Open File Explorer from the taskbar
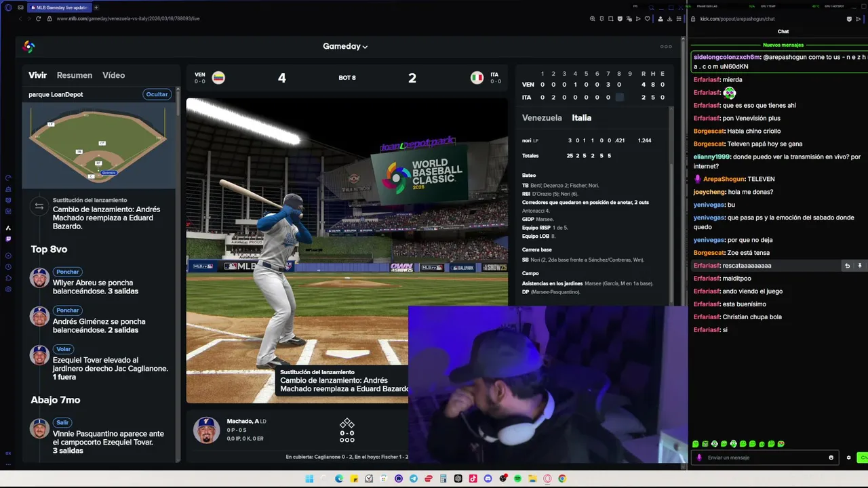The width and height of the screenshot is (868, 488). click(532, 479)
